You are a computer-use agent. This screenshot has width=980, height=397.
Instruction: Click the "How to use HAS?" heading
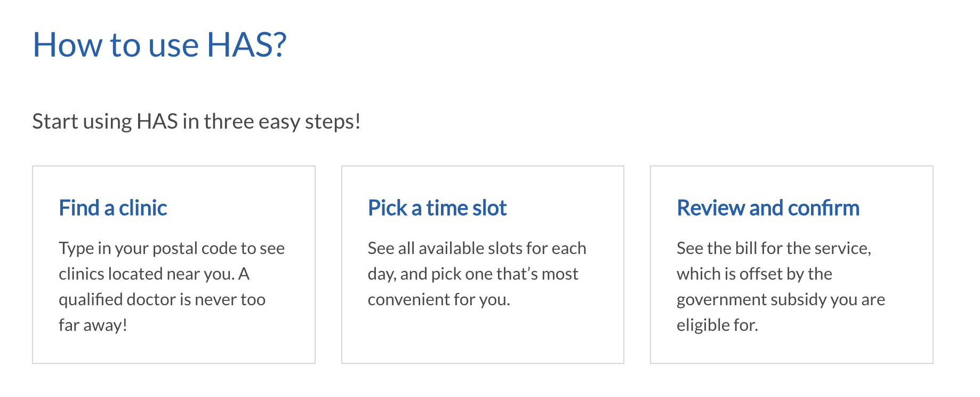pos(159,44)
